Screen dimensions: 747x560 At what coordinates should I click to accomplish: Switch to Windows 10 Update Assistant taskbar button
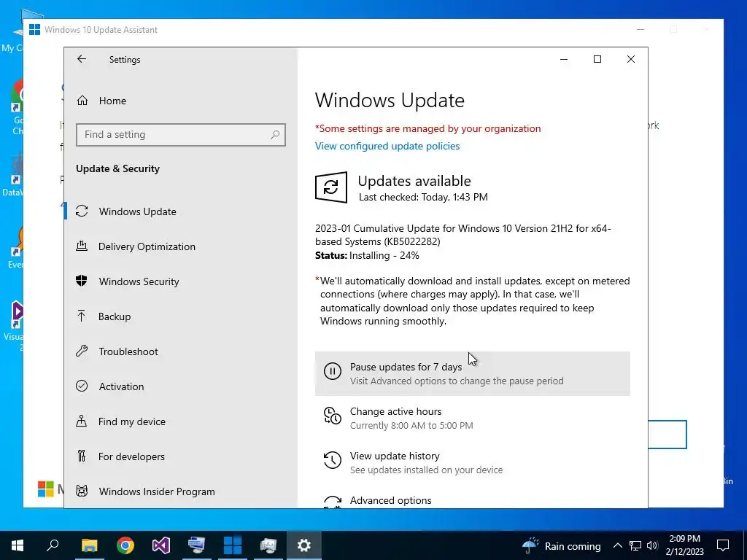pos(233,545)
